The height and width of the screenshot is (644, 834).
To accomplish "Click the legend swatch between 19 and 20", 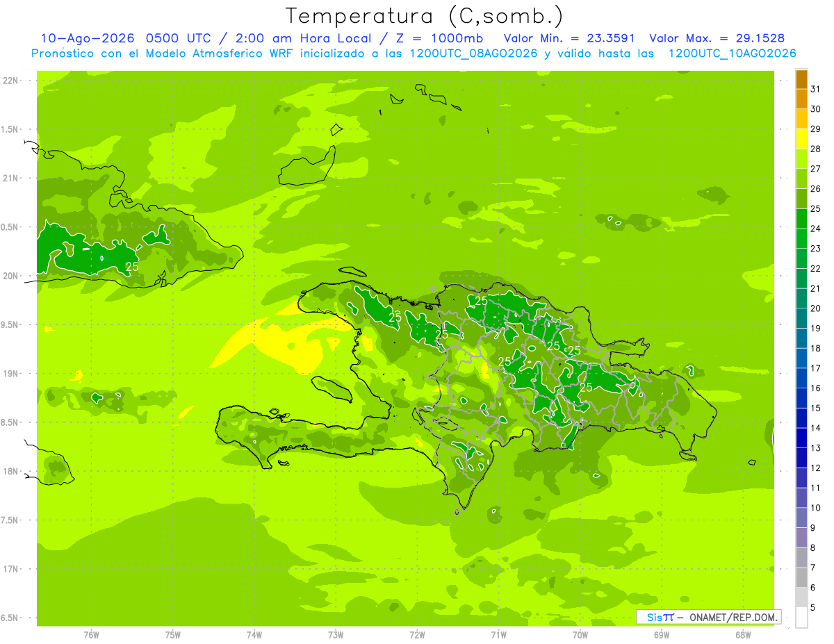I will [801, 318].
